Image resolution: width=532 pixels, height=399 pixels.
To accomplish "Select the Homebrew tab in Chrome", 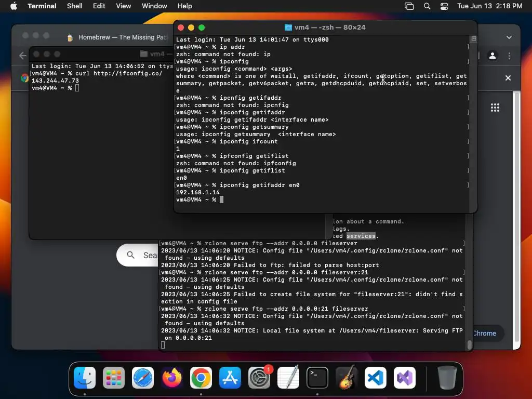I will click(117, 37).
